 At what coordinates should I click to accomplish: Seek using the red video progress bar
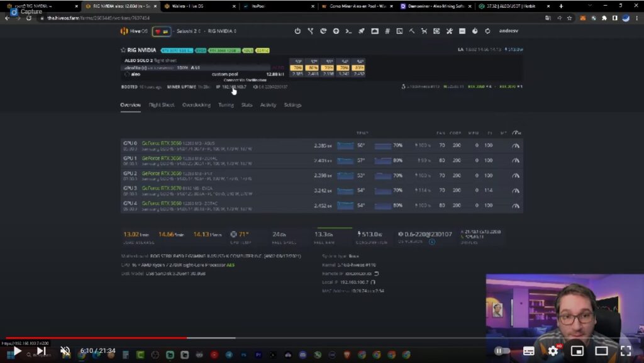click(x=96, y=338)
